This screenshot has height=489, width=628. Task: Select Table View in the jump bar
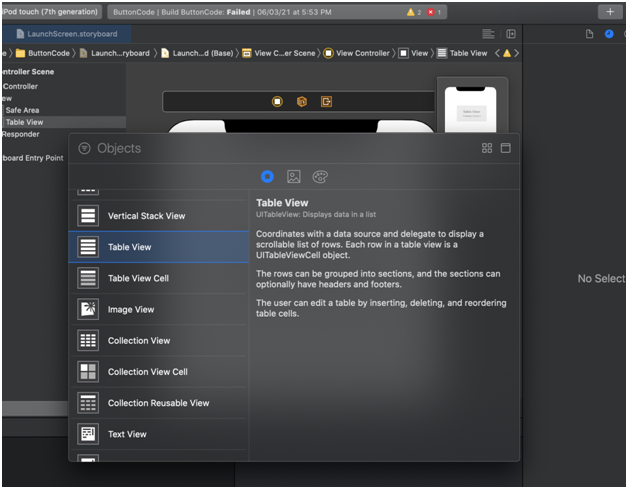tap(462, 53)
